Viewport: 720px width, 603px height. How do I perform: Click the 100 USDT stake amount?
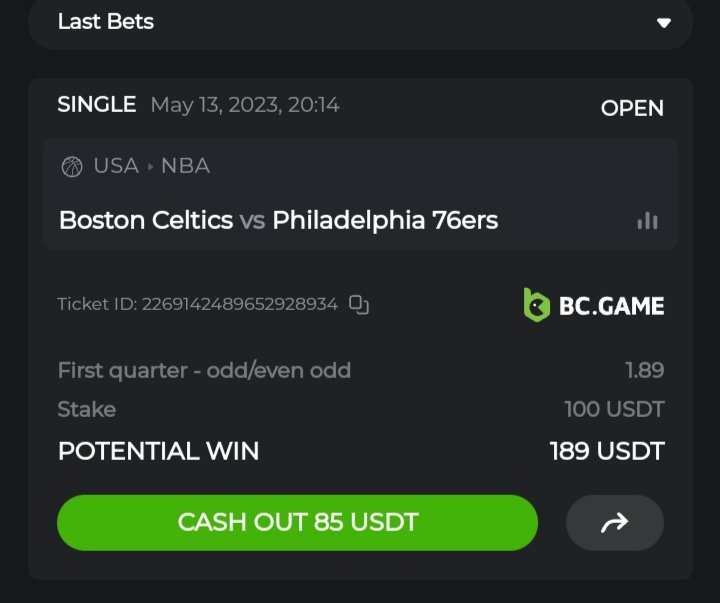[x=614, y=409]
